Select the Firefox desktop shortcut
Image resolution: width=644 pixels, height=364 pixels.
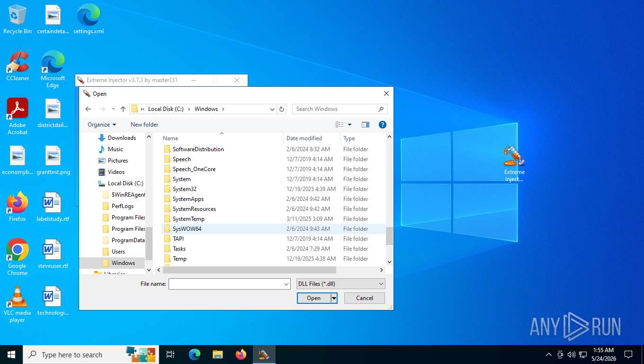18,207
